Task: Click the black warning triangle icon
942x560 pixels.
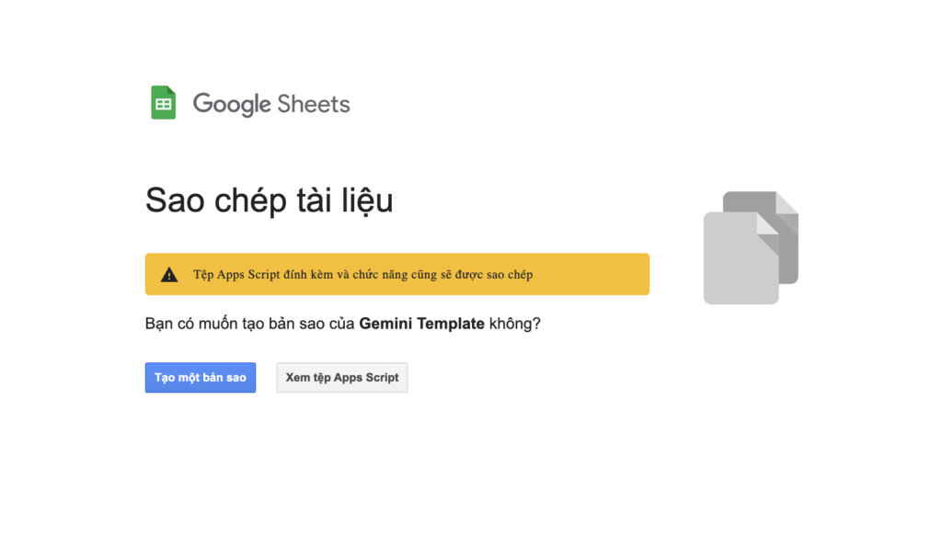Action: click(169, 274)
